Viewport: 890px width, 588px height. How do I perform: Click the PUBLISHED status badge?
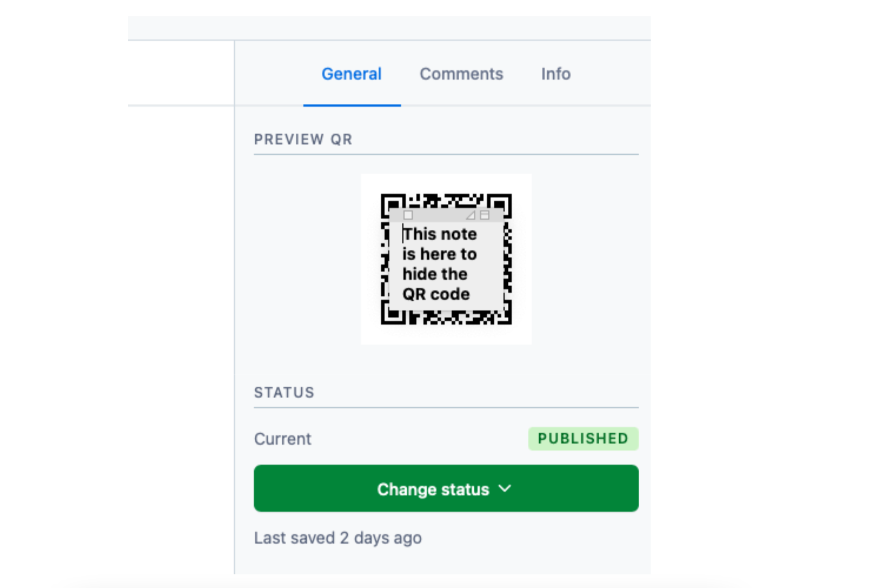click(583, 439)
